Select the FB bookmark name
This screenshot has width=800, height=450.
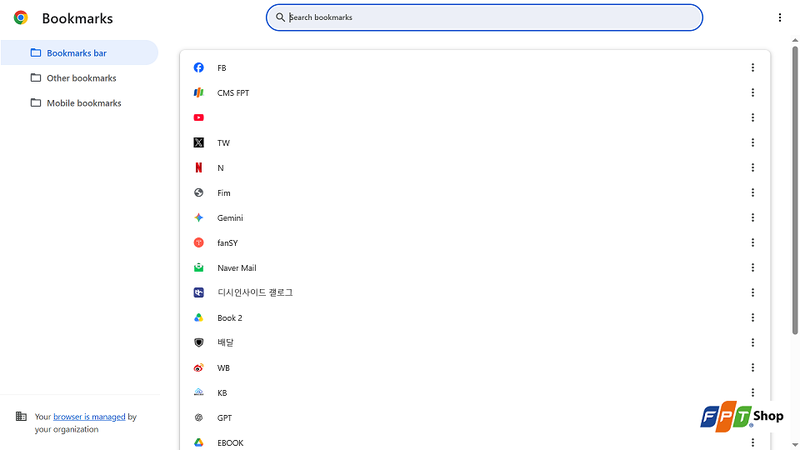tap(221, 68)
